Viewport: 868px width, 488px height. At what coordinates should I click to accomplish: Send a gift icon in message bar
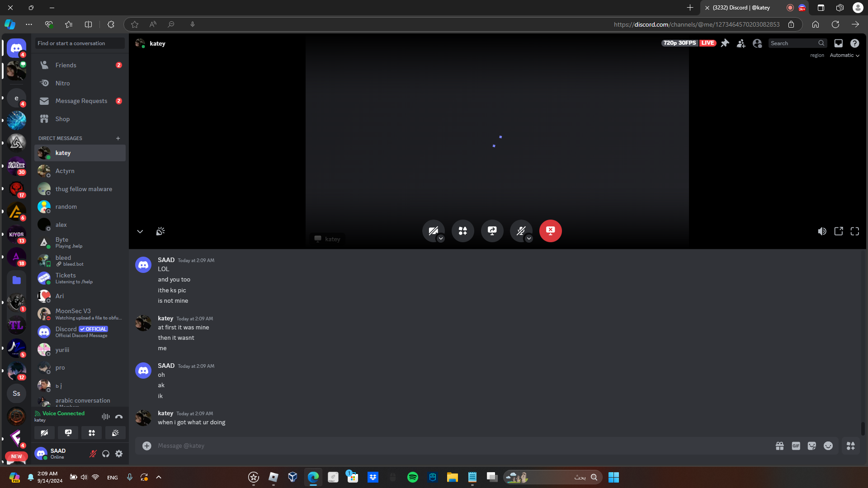[780, 446]
